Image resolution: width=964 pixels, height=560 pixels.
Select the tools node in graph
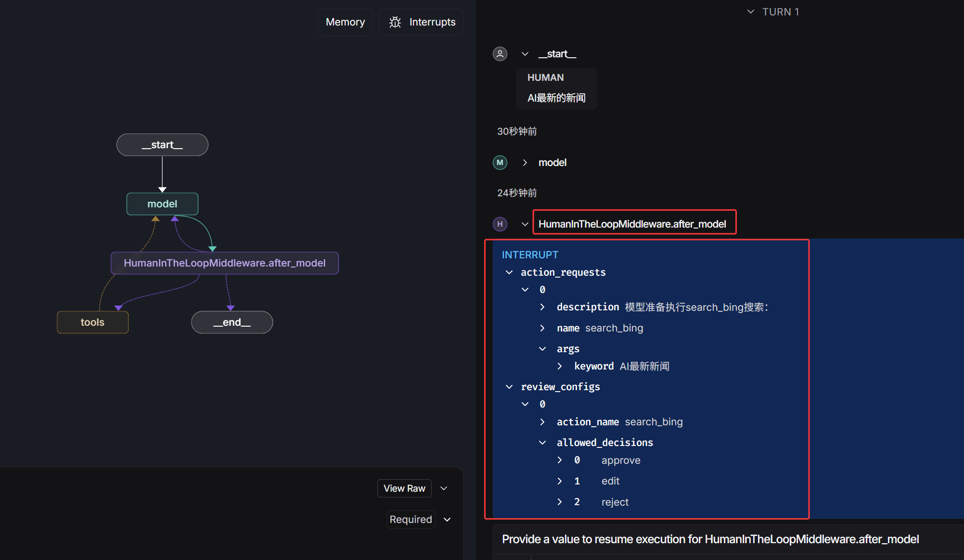[92, 322]
